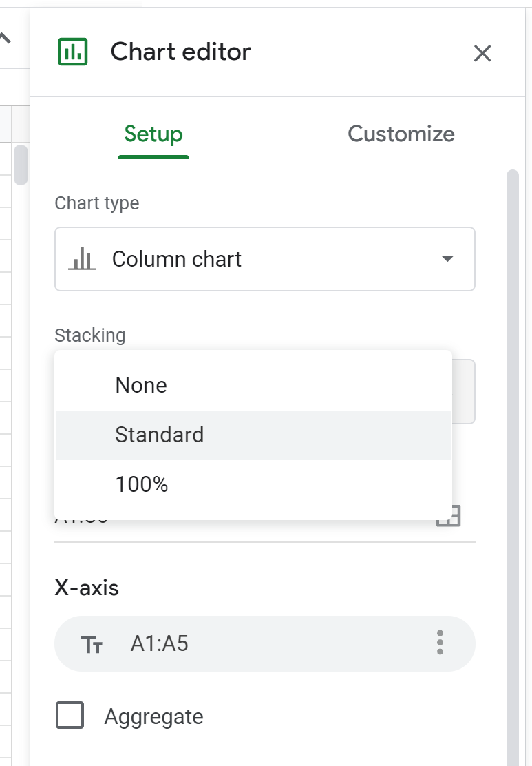
Task: Click the Chart editor panel scrollbar
Action: coord(512,413)
